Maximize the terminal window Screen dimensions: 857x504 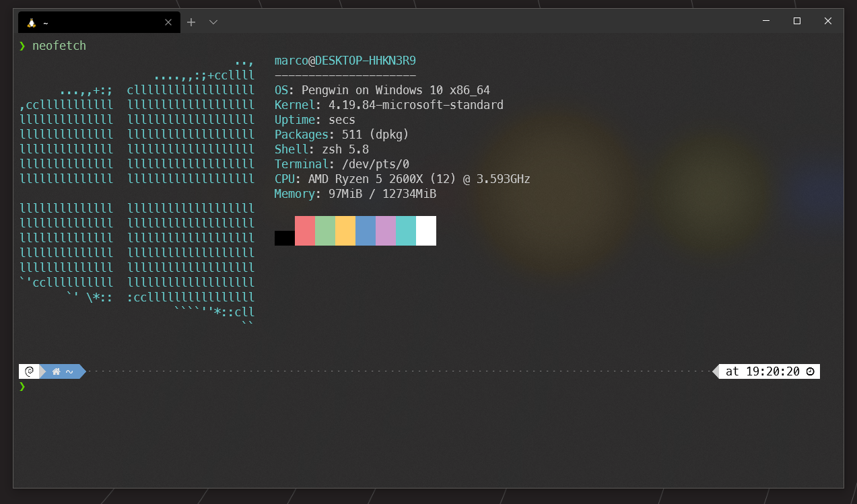(x=797, y=21)
